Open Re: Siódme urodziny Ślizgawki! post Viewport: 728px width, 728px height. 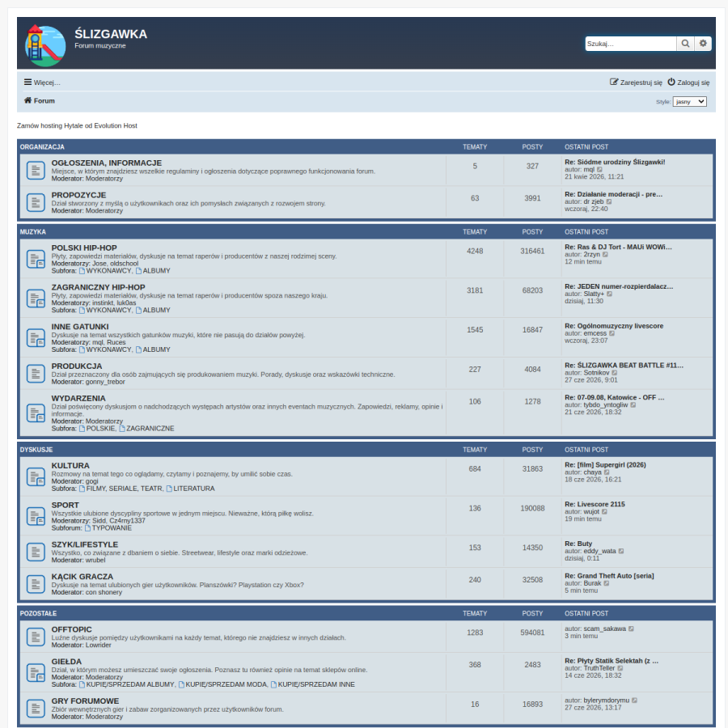coord(615,162)
